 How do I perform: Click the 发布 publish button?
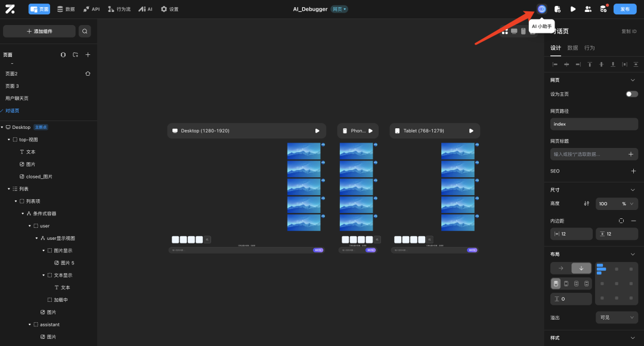[x=625, y=9]
